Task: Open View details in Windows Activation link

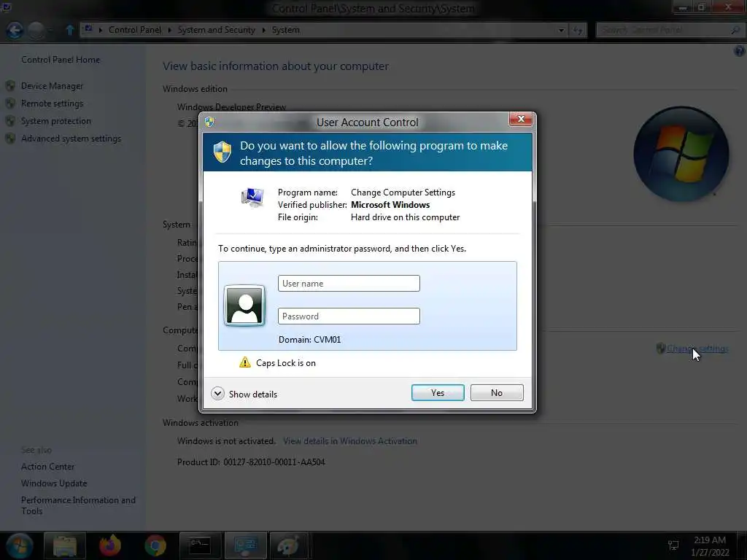Action: (350, 441)
